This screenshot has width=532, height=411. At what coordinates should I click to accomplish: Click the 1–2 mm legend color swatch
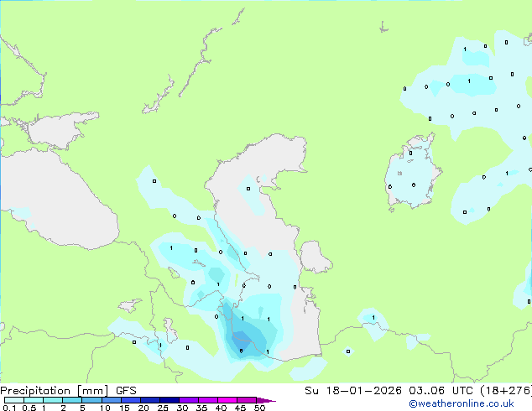(x=53, y=400)
